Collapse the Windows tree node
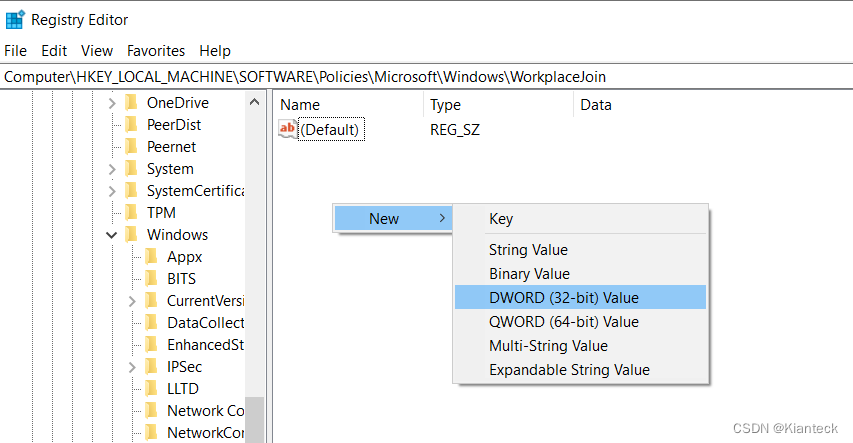This screenshot has height=443, width=853. pyautogui.click(x=112, y=235)
